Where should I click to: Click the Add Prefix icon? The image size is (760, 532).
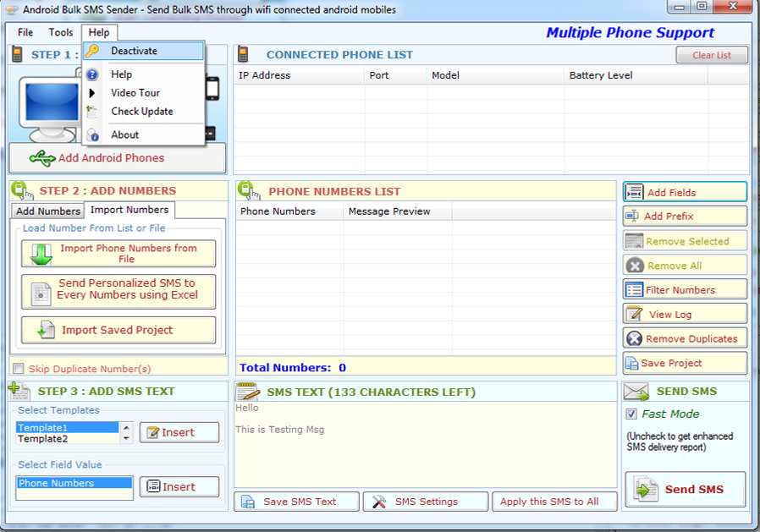tap(632, 216)
